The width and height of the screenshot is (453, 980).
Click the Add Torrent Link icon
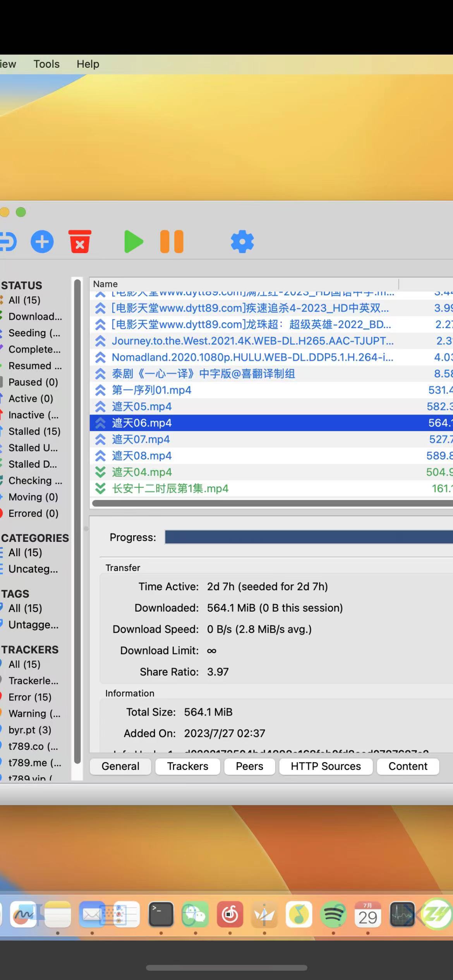(x=8, y=242)
